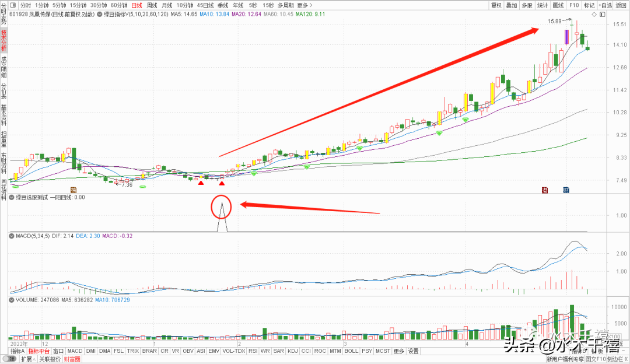
Task: Click the panel layout icon beside 分时
Action: click(13, 5)
